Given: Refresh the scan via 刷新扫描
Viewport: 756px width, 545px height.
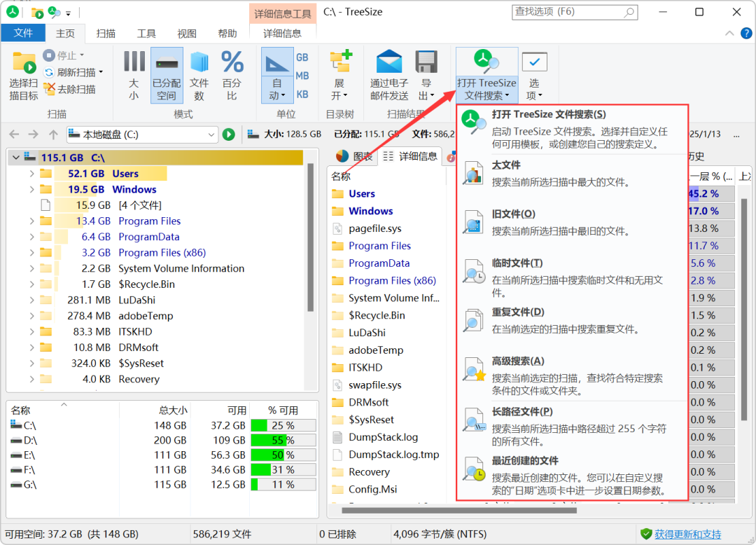Looking at the screenshot, I should click(x=73, y=72).
